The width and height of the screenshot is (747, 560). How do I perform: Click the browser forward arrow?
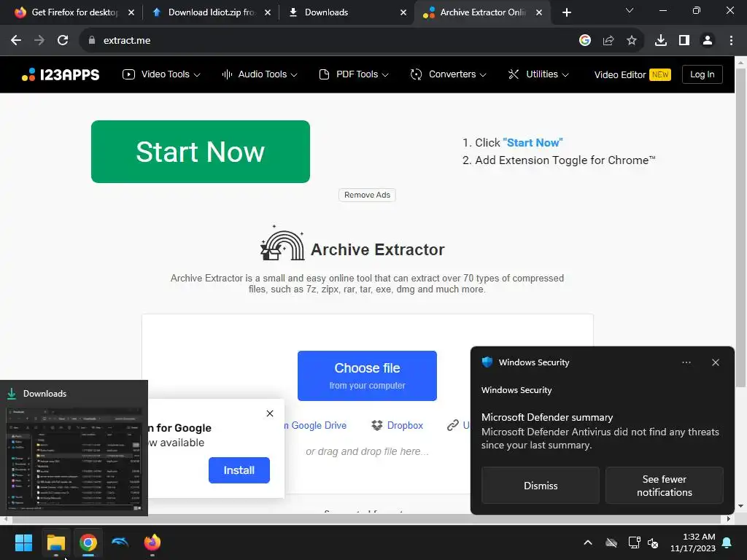click(x=39, y=41)
